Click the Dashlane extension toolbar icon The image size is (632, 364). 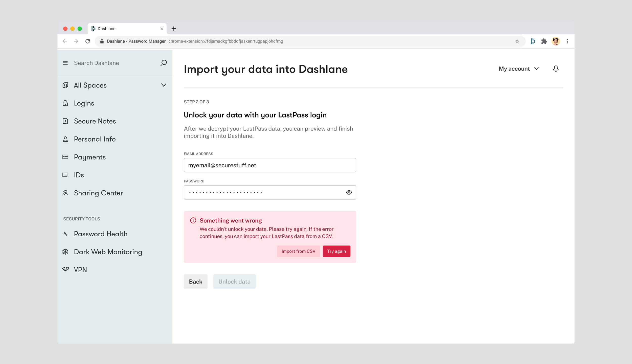(533, 41)
